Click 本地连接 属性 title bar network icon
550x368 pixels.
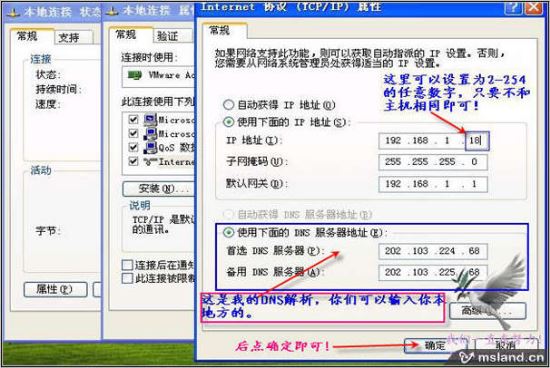[x=112, y=12]
